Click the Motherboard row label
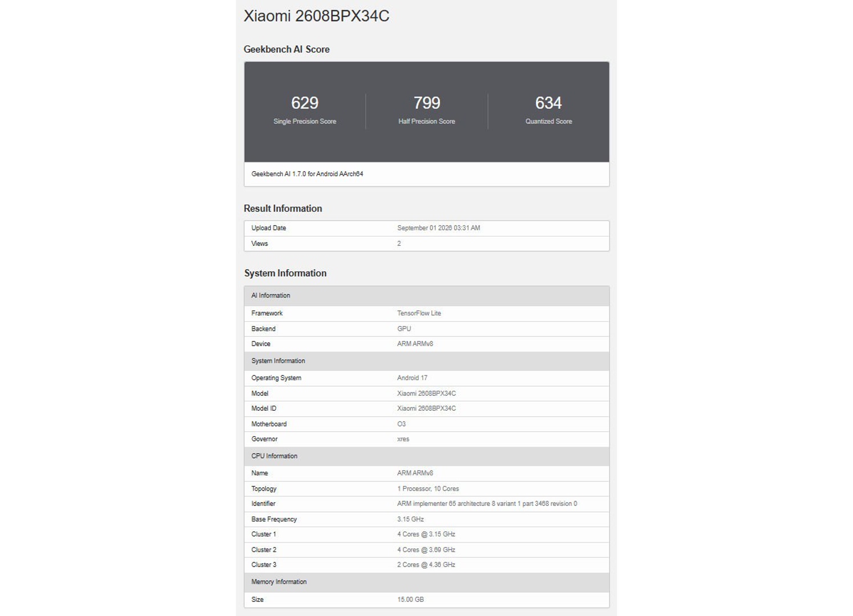The image size is (853, 616). tap(269, 424)
